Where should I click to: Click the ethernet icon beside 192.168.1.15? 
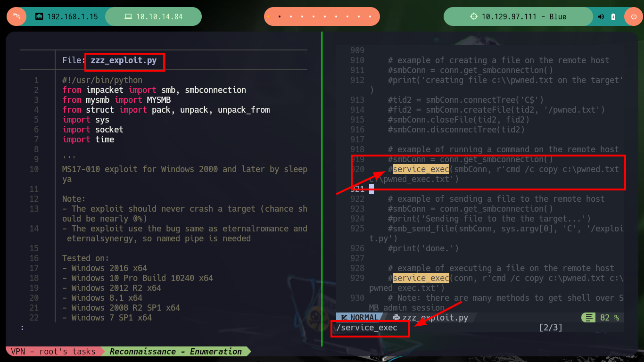tap(39, 16)
